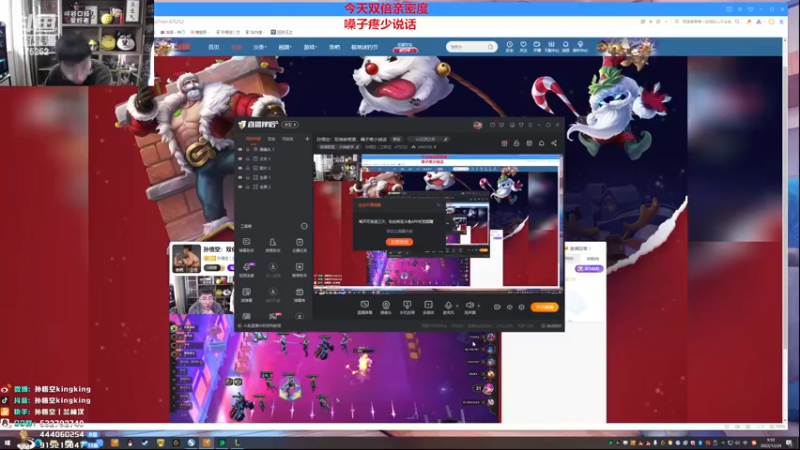Go to 首页 in the Douyu navigation

[213, 47]
